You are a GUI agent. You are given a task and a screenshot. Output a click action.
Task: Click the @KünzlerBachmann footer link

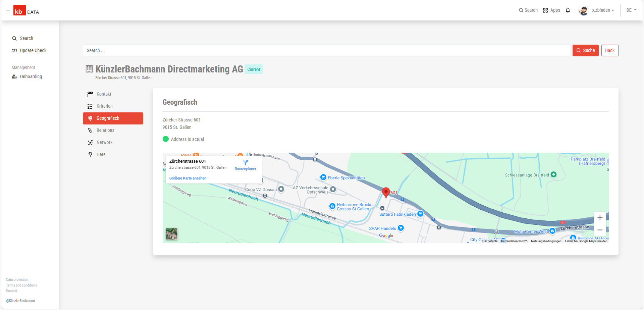20,301
